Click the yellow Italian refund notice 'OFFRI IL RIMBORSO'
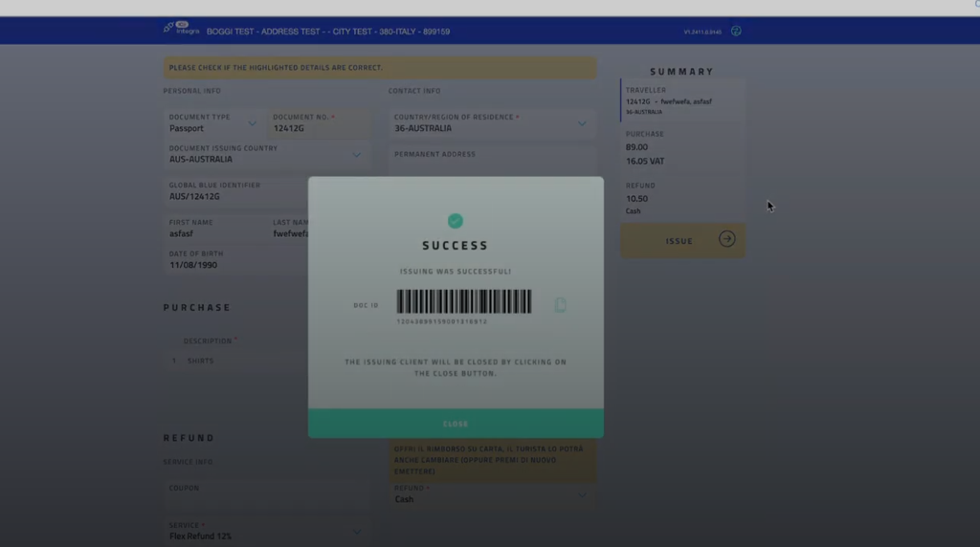The width and height of the screenshot is (980, 547). tap(492, 460)
